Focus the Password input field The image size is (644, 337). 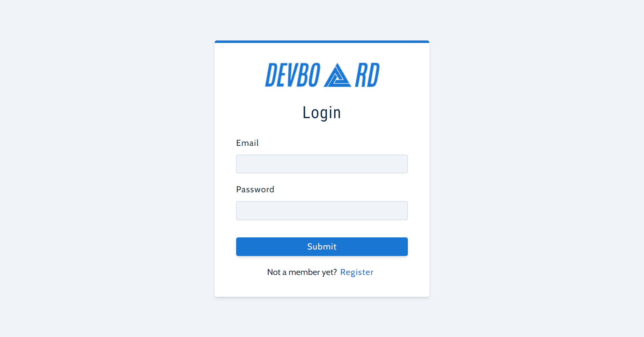click(x=322, y=211)
